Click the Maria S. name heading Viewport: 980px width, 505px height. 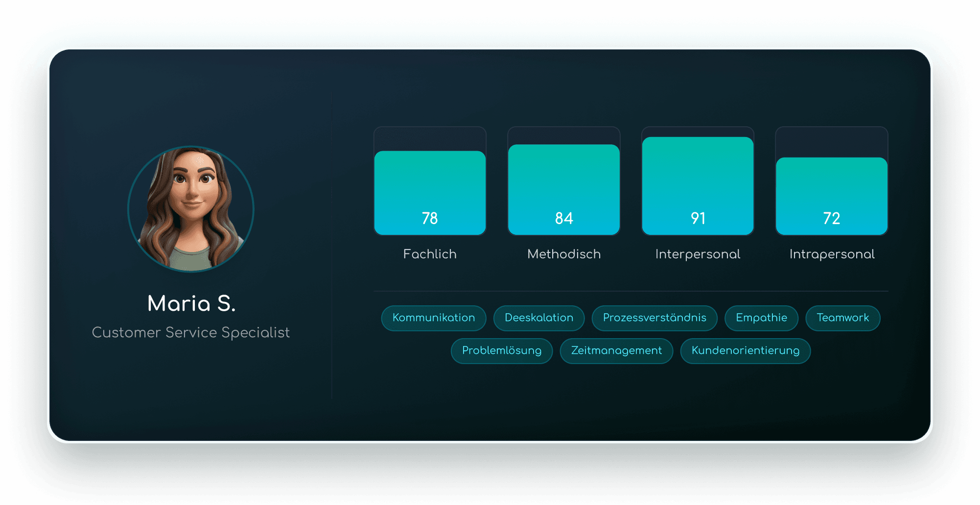[x=191, y=303]
